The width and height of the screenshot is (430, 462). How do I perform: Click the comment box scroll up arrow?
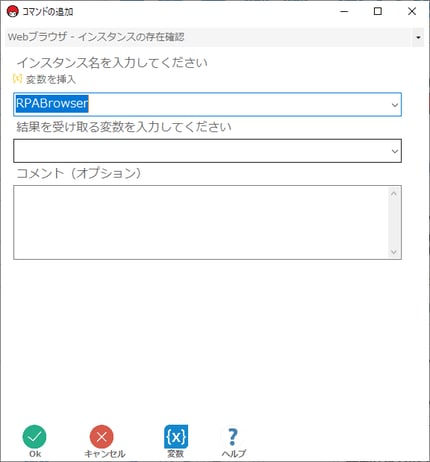click(394, 193)
